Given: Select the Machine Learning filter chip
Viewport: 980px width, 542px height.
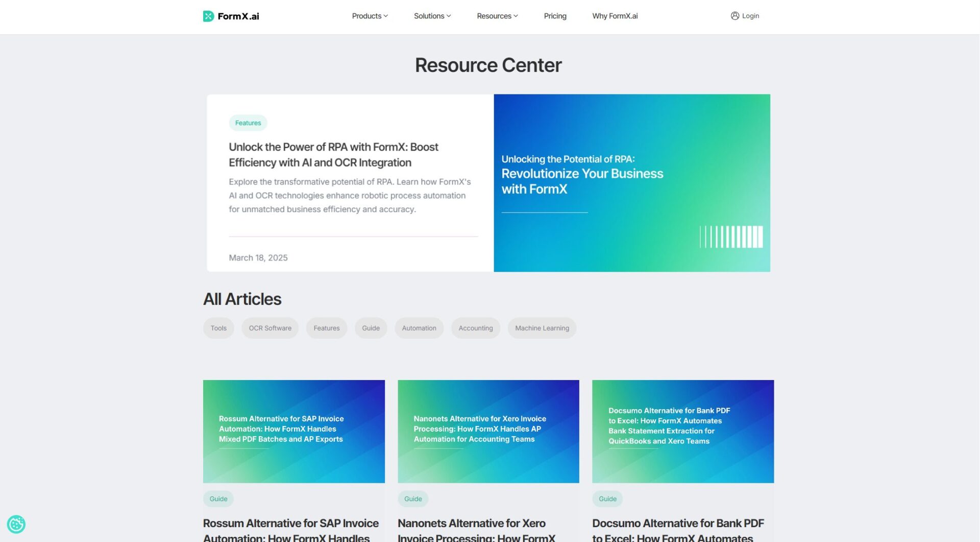Looking at the screenshot, I should (x=542, y=328).
